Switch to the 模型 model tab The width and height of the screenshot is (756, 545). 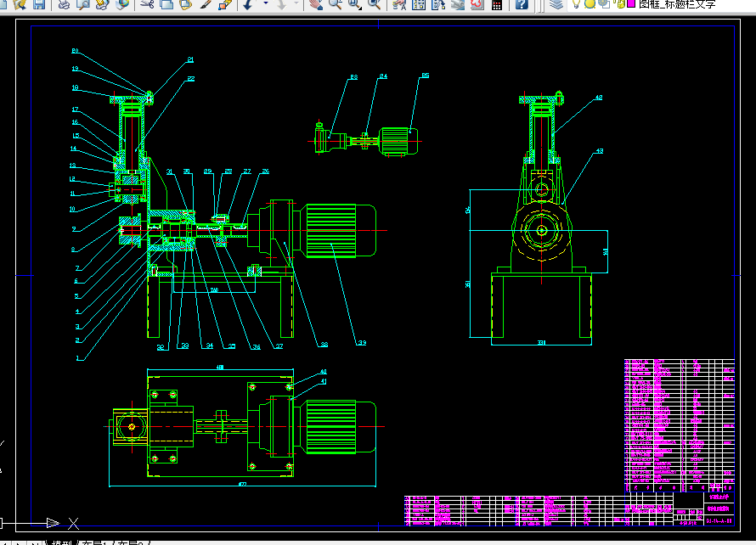point(61,542)
